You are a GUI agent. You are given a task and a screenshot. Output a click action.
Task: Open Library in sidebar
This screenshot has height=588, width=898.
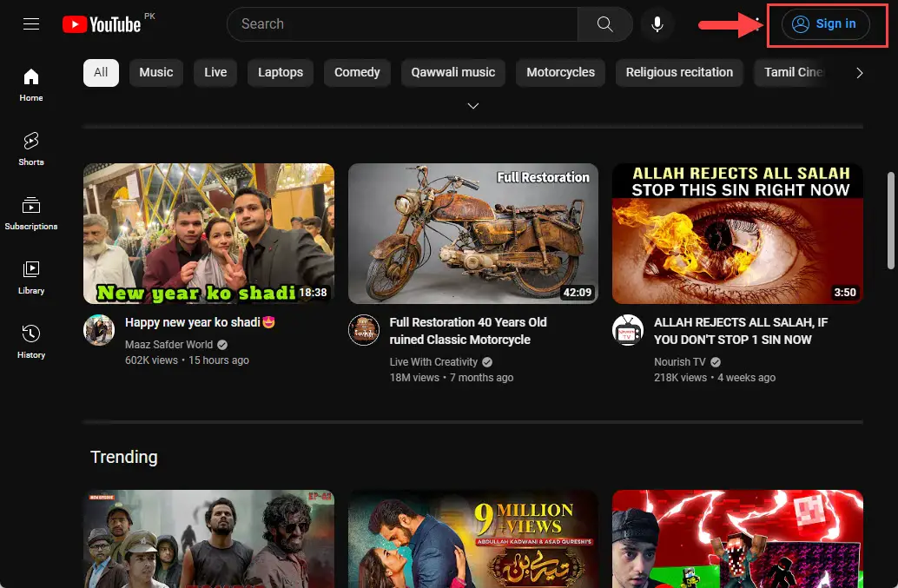pos(31,277)
